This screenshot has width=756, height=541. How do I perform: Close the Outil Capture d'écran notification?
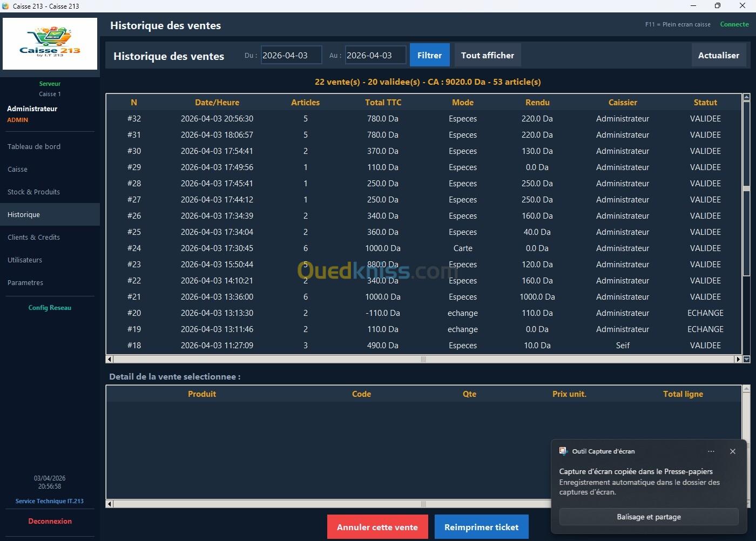click(732, 451)
